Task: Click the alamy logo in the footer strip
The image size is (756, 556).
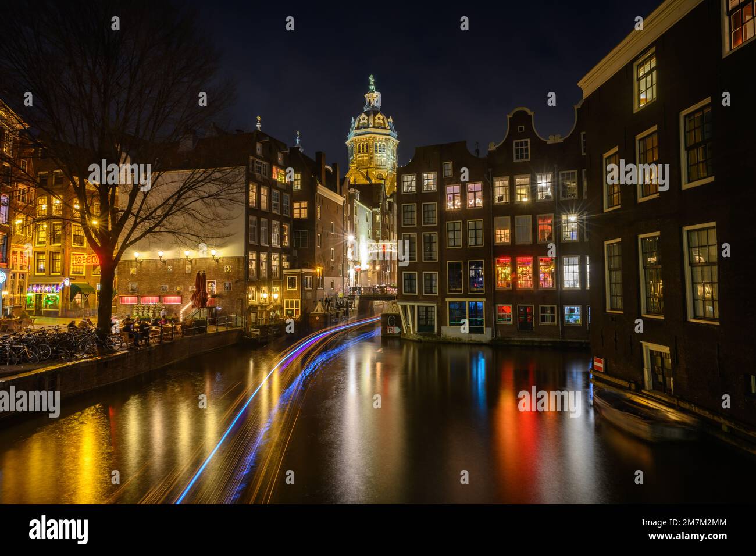Action: click(x=59, y=530)
